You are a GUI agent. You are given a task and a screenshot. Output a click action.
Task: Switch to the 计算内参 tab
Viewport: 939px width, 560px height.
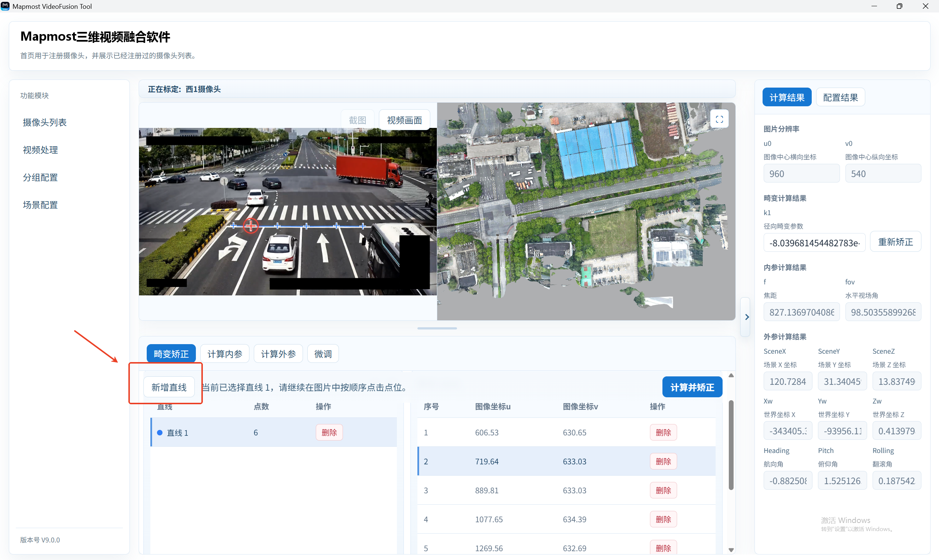click(224, 354)
